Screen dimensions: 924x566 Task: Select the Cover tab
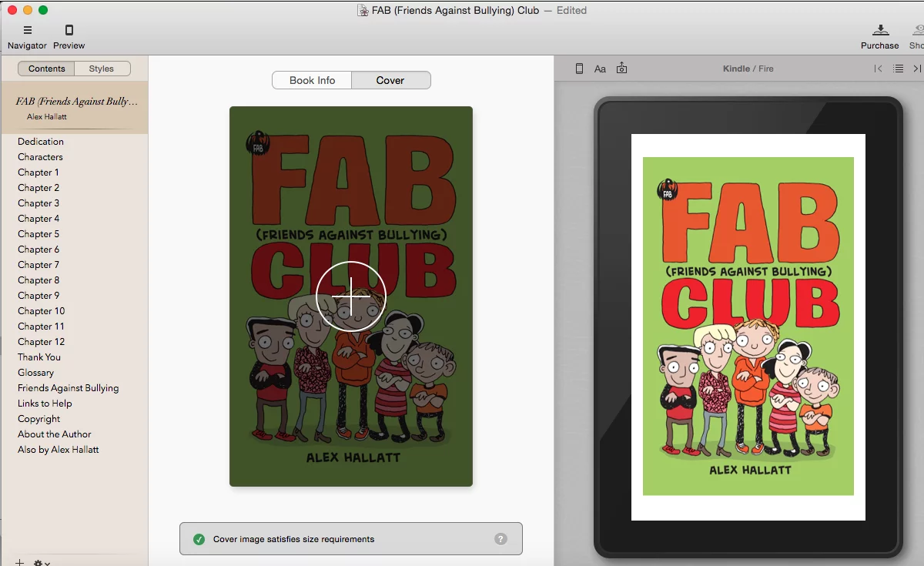[390, 80]
